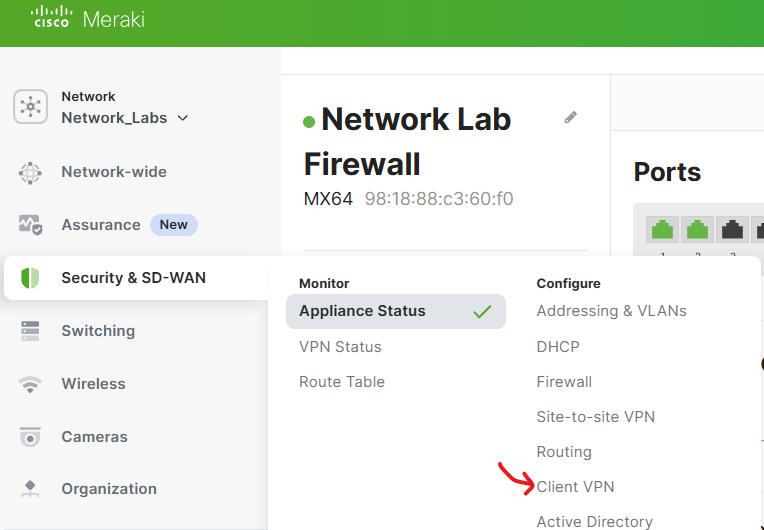764x530 pixels.
Task: Open Addressing & VLANs settings
Action: tap(611, 311)
